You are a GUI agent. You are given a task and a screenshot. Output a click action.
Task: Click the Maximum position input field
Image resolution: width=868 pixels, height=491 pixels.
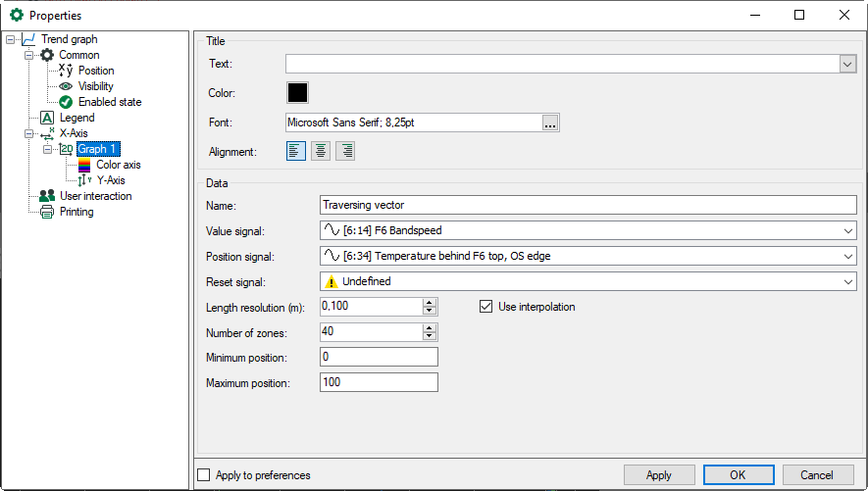pos(379,382)
